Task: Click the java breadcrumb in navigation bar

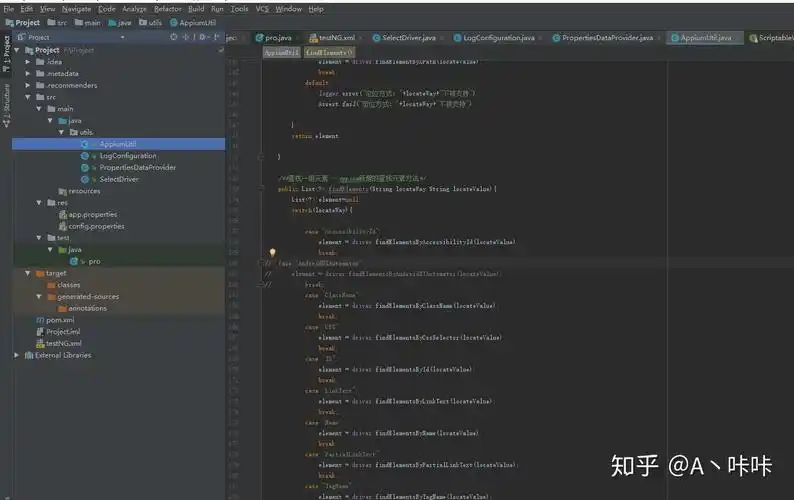Action: (x=120, y=23)
